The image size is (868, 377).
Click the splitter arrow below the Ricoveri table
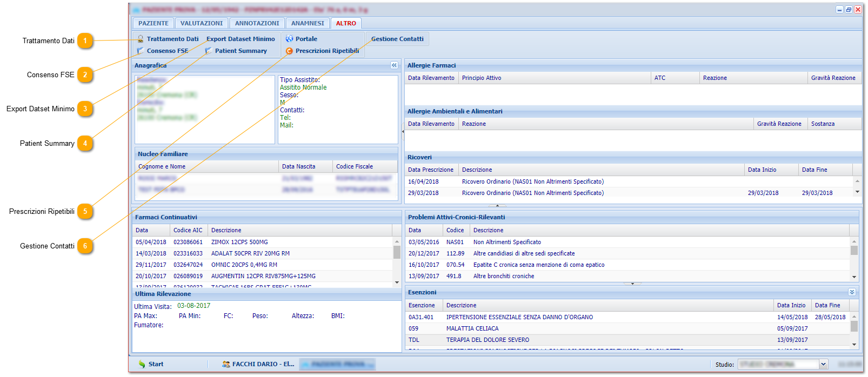(x=497, y=206)
